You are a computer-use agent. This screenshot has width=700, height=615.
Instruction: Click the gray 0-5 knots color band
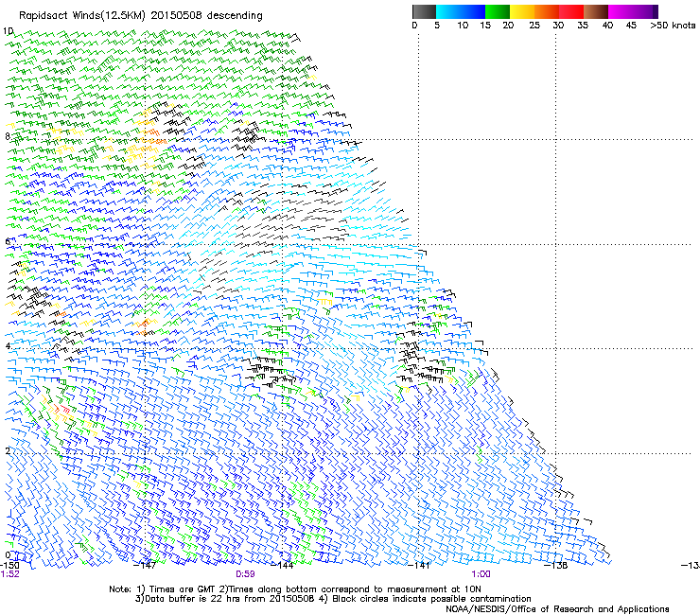[x=424, y=11]
